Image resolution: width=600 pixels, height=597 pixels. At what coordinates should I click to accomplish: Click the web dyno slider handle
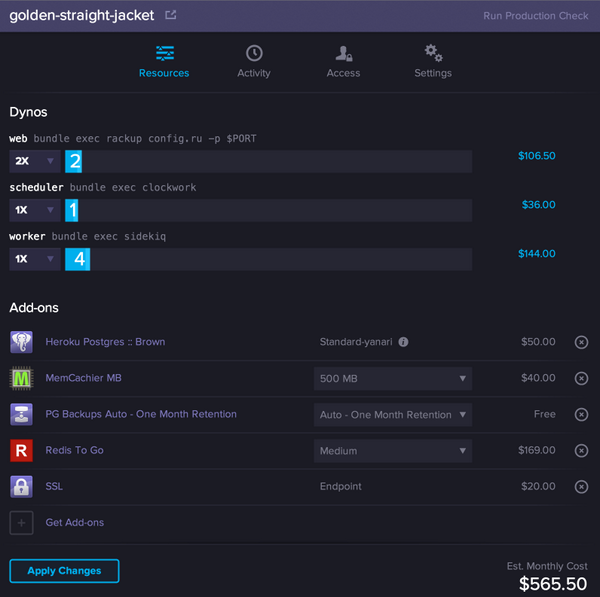tap(73, 161)
